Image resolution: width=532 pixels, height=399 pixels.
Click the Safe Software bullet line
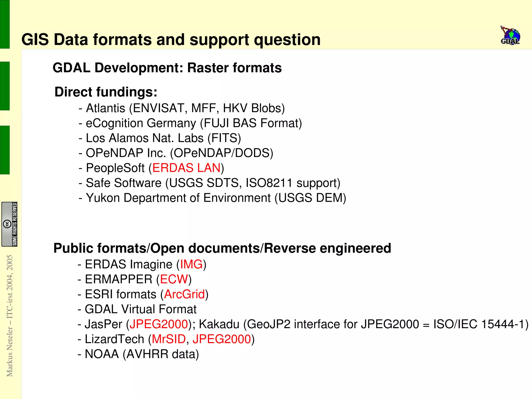pyautogui.click(x=209, y=183)
